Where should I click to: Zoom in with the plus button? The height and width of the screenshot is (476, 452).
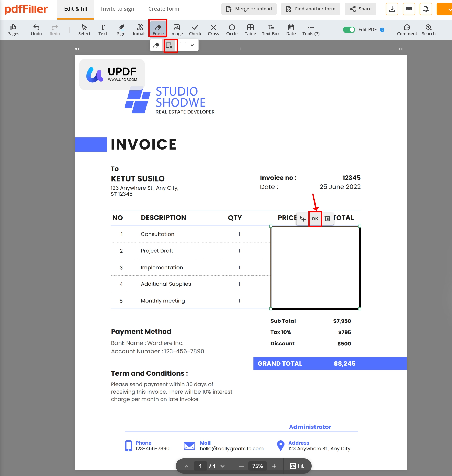274,466
